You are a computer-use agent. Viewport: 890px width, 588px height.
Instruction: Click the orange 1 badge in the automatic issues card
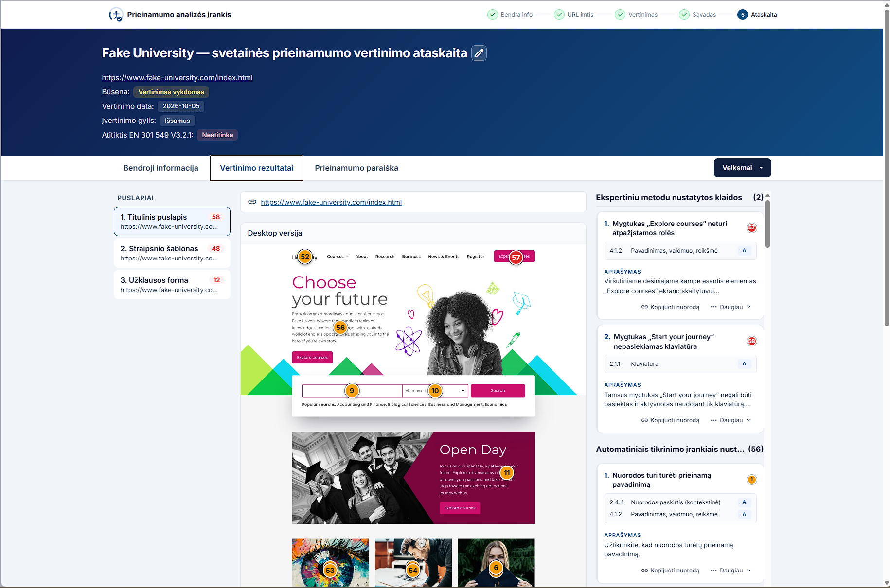click(752, 480)
